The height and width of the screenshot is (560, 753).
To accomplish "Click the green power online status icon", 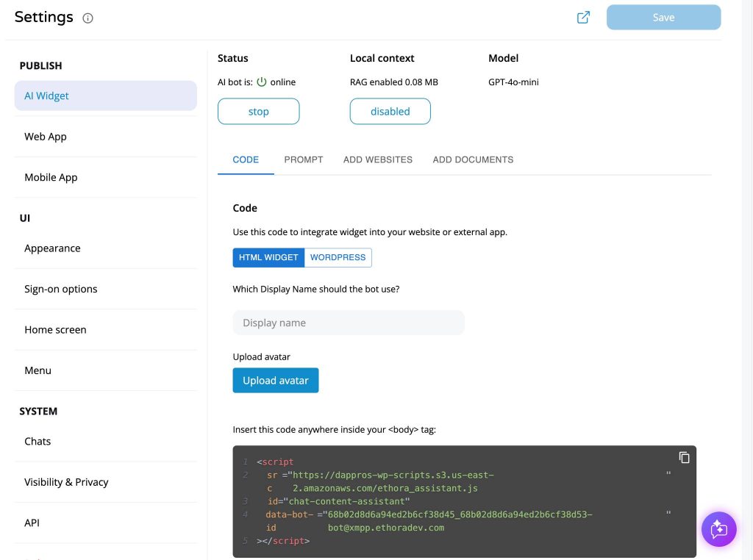I will point(261,82).
